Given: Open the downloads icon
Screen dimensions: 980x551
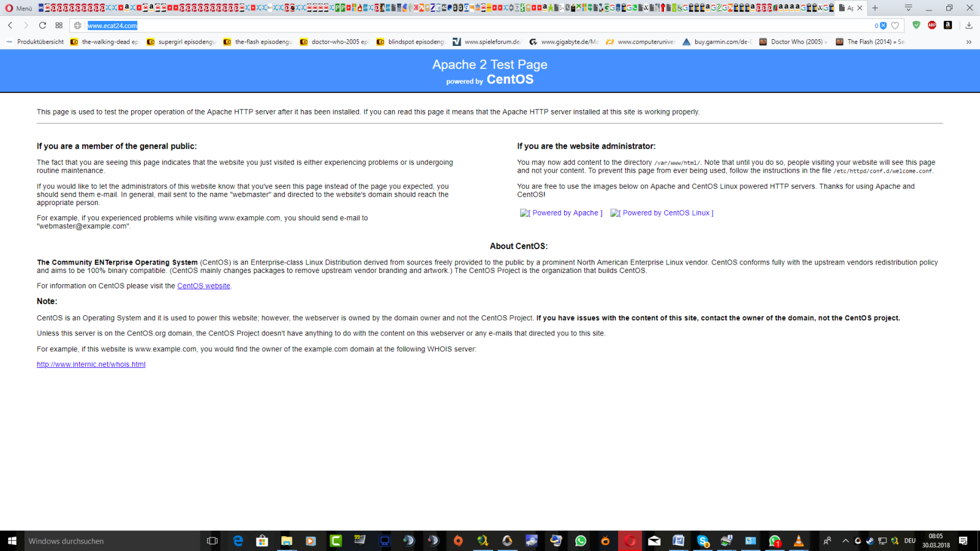Looking at the screenshot, I should [x=969, y=26].
